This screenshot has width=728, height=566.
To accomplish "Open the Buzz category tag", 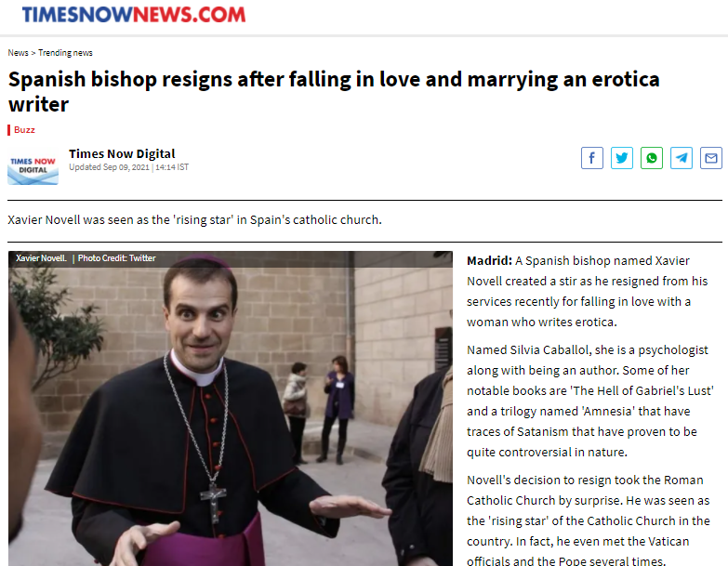I will pyautogui.click(x=24, y=130).
